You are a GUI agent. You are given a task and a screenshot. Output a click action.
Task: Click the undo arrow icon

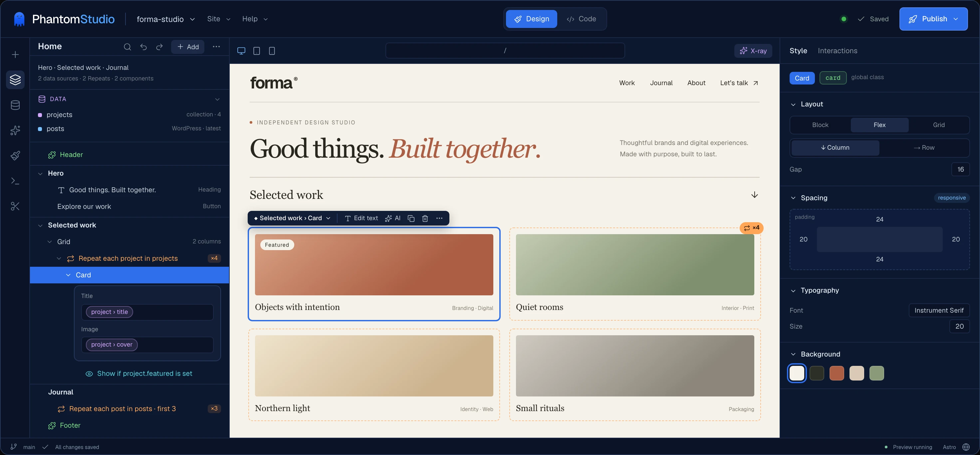(143, 47)
